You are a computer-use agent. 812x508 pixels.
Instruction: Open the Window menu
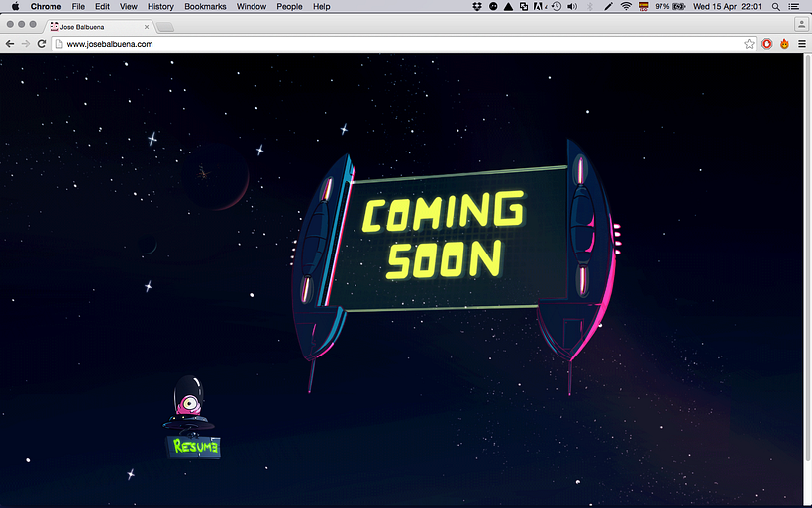pyautogui.click(x=252, y=6)
